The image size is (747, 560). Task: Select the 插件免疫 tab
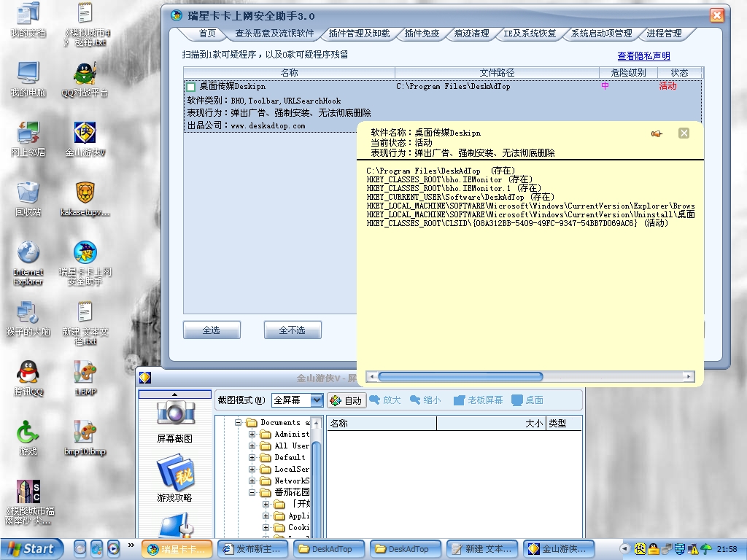(x=422, y=34)
